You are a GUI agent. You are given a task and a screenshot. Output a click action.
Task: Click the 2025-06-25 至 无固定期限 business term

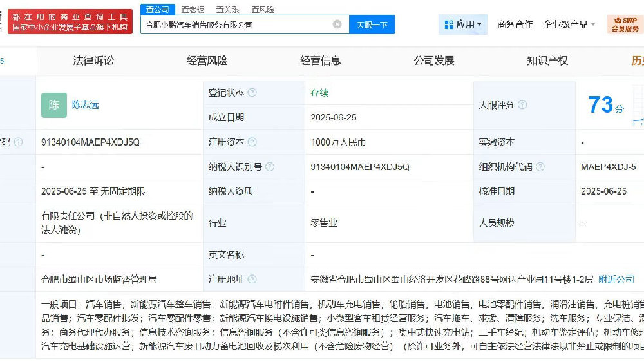[x=93, y=191]
